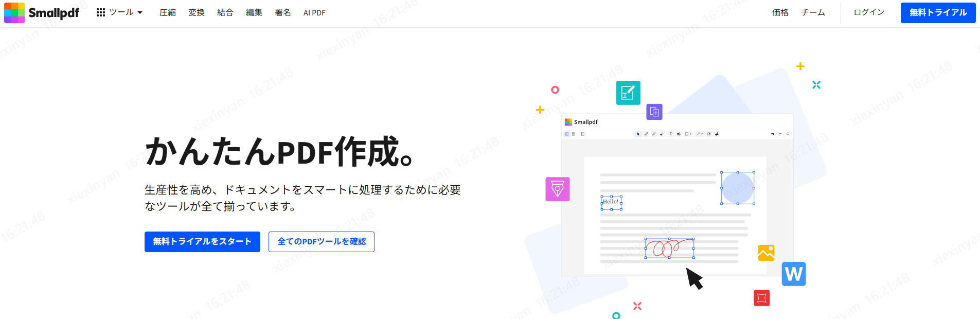Click the yellow image icon in illustration
This screenshot has height=319, width=980.
(x=766, y=253)
